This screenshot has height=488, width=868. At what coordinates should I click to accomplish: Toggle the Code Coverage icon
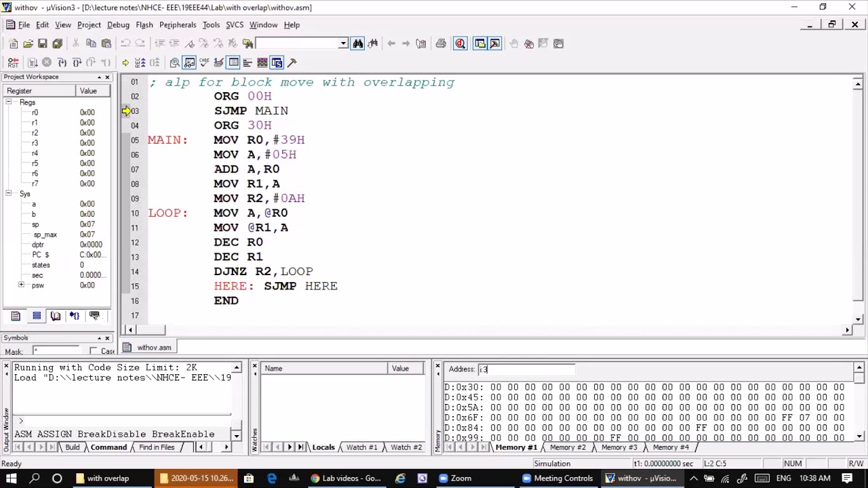(204, 63)
